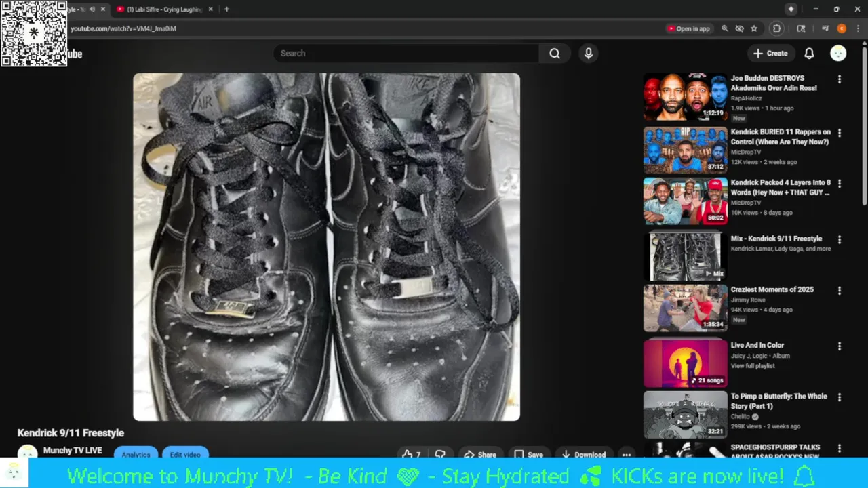Open options menu for Live And In Color
Image resolution: width=868 pixels, height=488 pixels.
point(840,346)
